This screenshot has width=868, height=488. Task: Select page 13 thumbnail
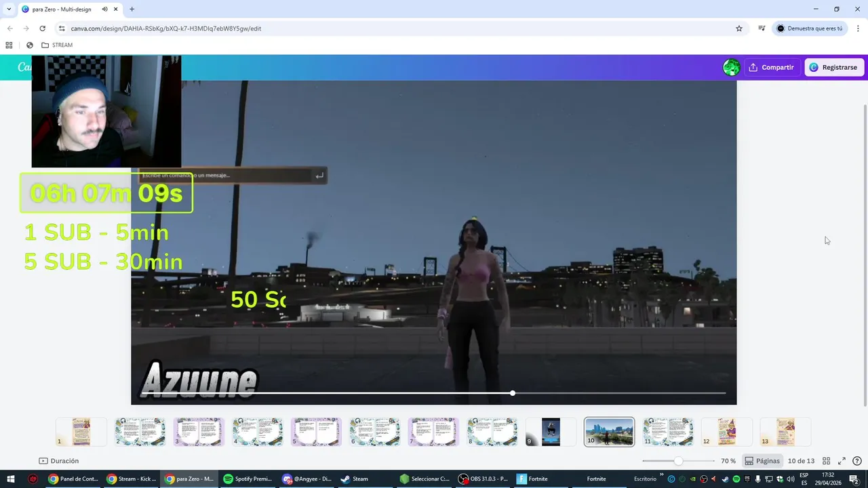(785, 432)
